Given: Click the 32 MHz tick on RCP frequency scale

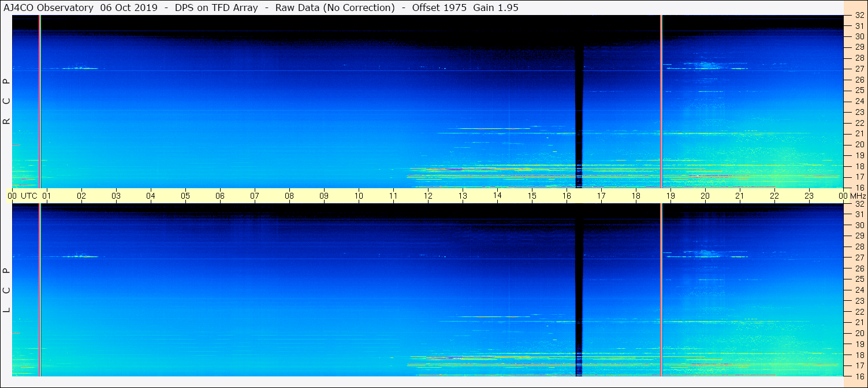Looking at the screenshot, I should (859, 15).
